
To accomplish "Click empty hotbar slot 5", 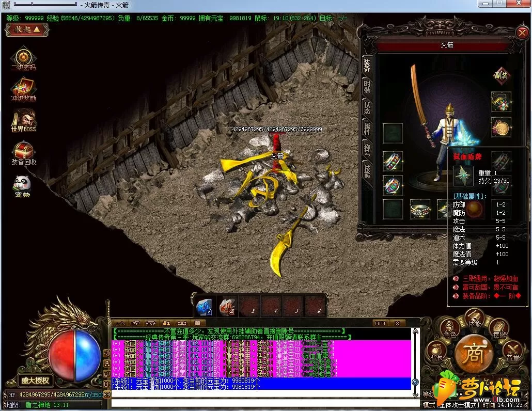I will [x=293, y=306].
